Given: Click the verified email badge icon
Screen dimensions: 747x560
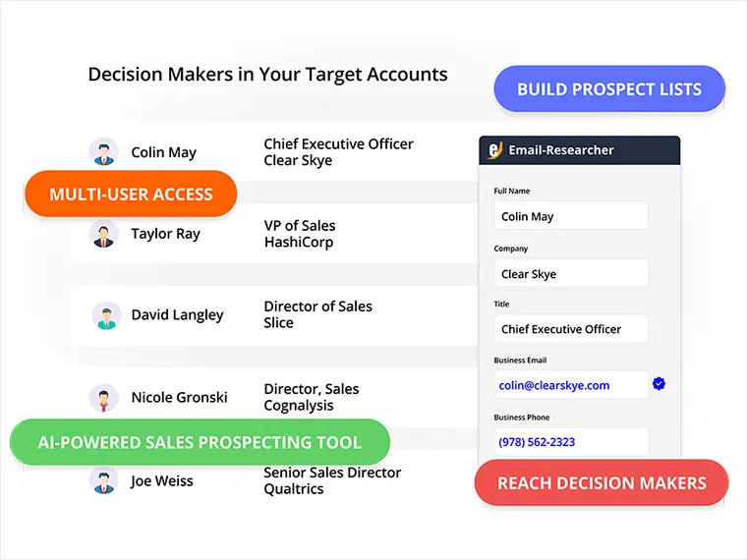Looking at the screenshot, I should point(659,384).
